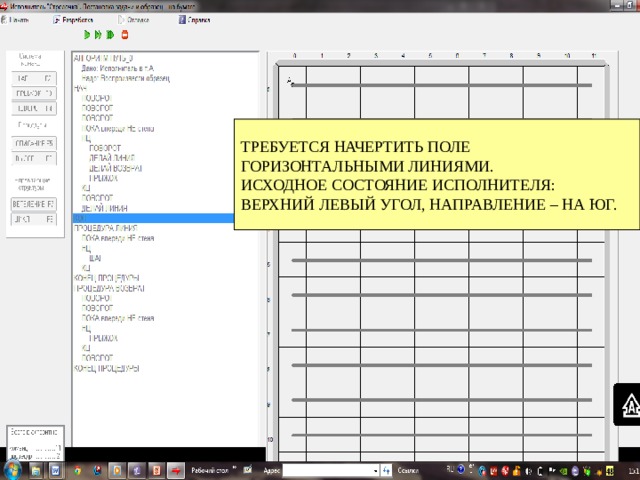Insert the ПРЫЖОК F3 command
Viewport: 640px width, 480px height.
click(34, 93)
